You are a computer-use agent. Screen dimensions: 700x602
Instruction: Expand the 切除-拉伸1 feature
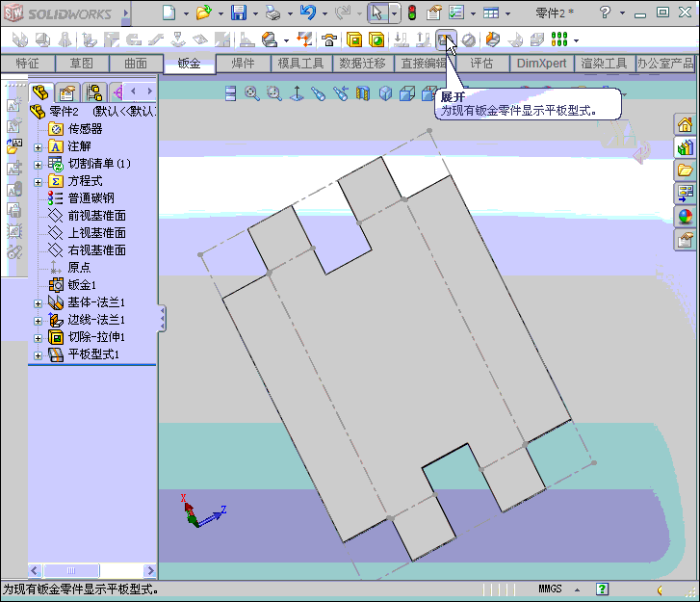pos(38,338)
